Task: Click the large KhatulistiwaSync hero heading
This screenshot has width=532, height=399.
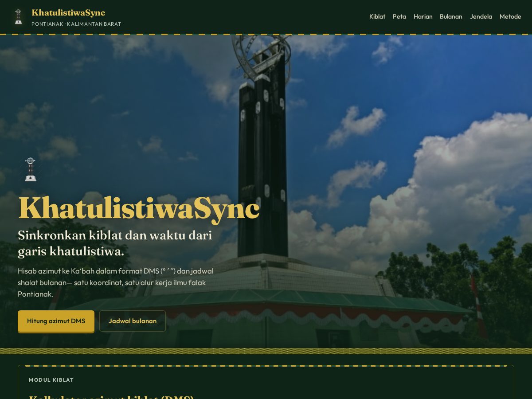Action: [138, 208]
